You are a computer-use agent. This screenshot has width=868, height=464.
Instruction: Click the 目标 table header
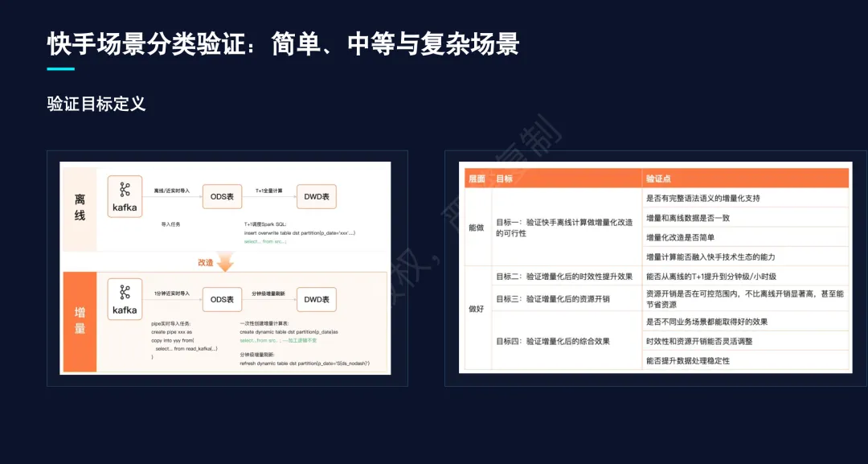click(x=567, y=179)
